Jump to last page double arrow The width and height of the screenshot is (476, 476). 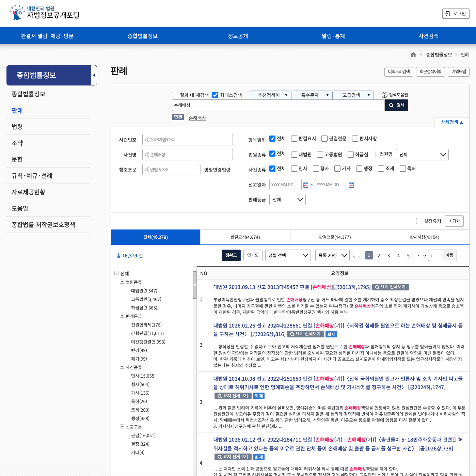pos(424,256)
